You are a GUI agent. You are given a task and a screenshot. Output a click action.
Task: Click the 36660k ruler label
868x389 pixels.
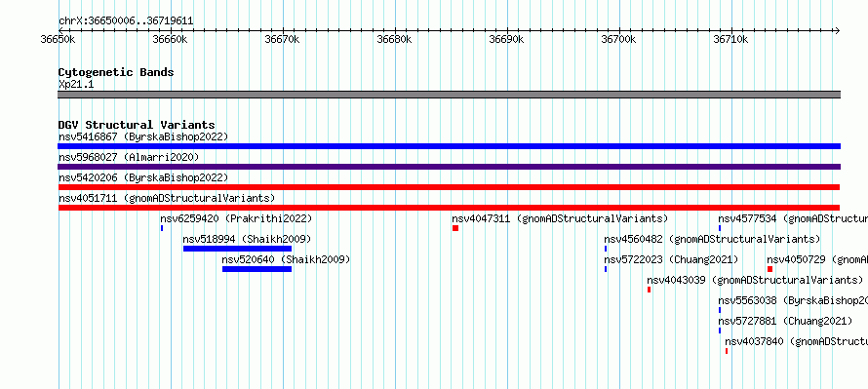[170, 39]
